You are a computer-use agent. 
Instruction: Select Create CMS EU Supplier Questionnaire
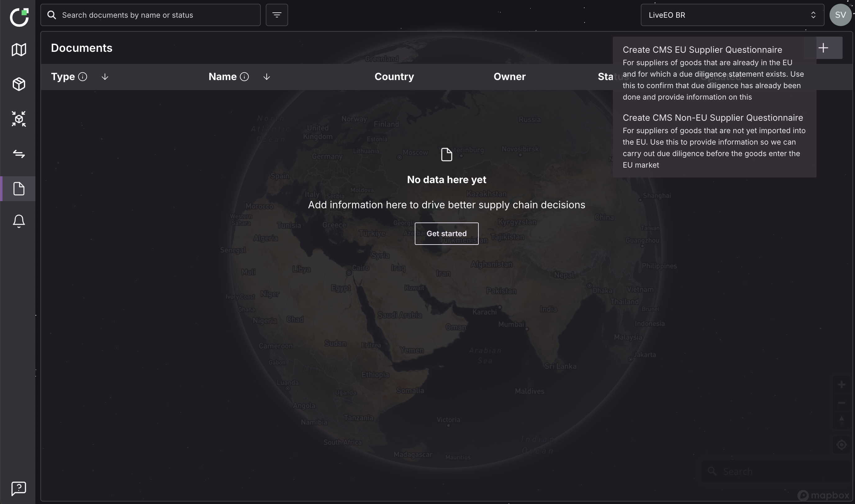702,50
